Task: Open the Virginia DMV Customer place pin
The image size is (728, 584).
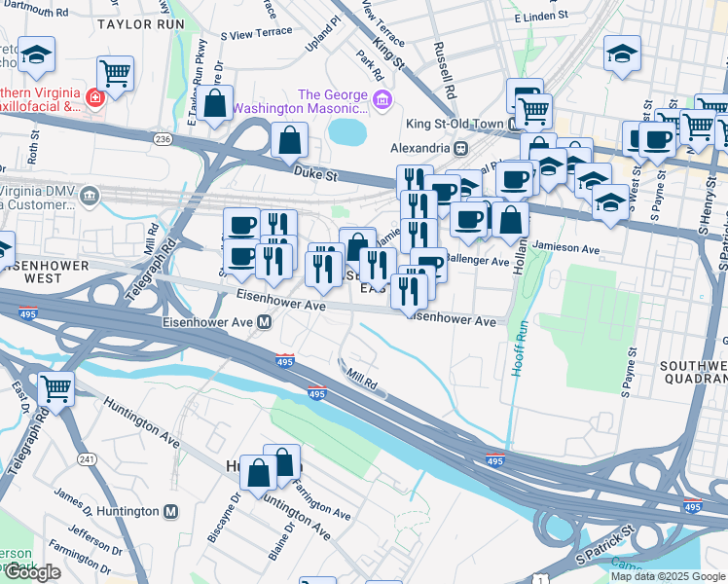Action: pos(90,197)
